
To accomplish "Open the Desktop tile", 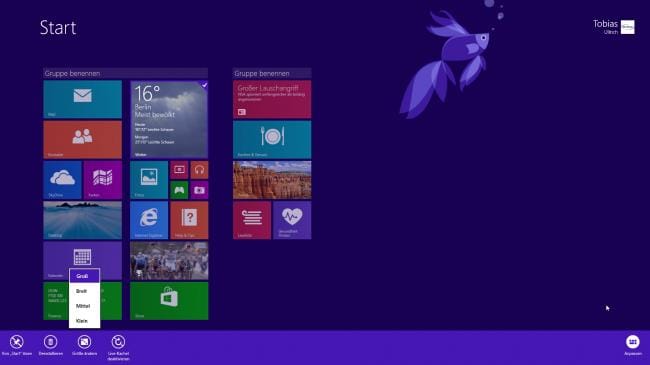I will 82,220.
